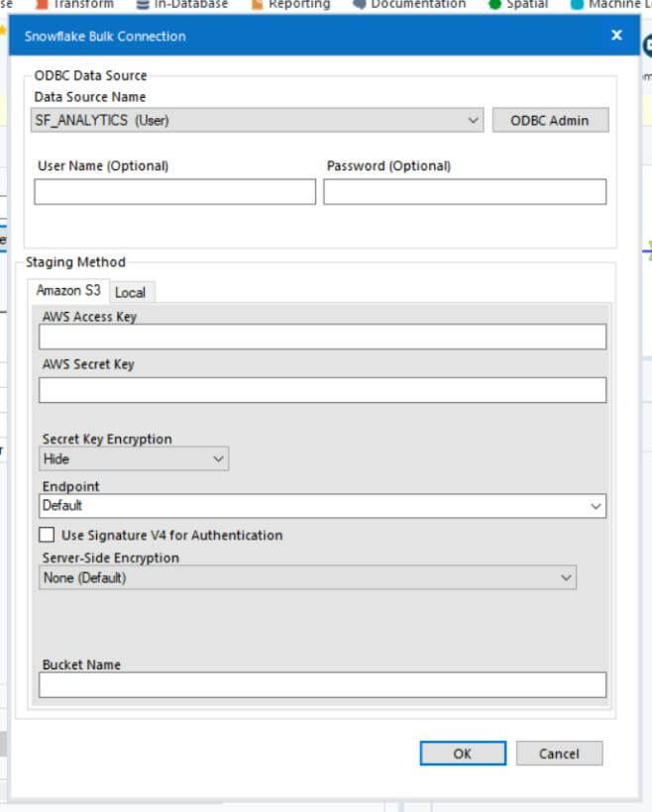
Task: Enable Use Signature V4 for Authentication
Action: [x=47, y=535]
